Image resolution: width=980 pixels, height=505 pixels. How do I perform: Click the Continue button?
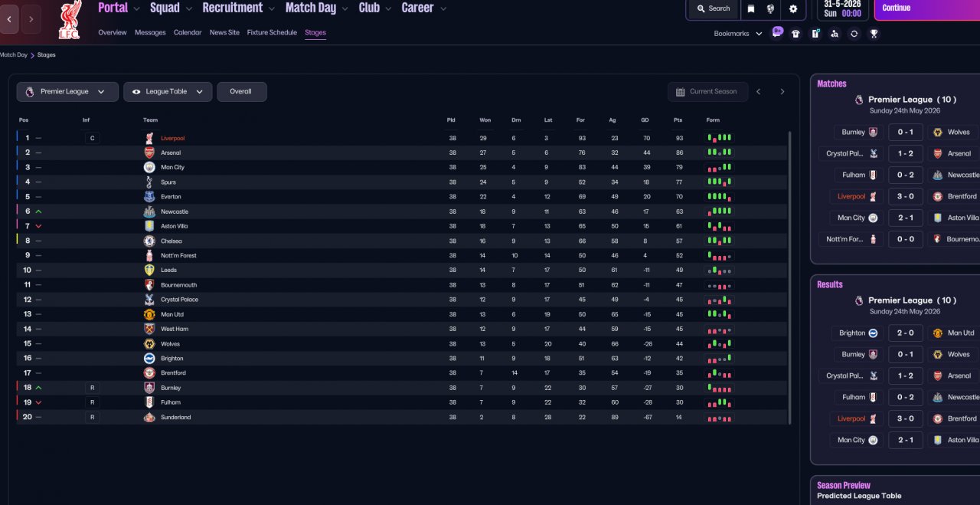point(927,9)
